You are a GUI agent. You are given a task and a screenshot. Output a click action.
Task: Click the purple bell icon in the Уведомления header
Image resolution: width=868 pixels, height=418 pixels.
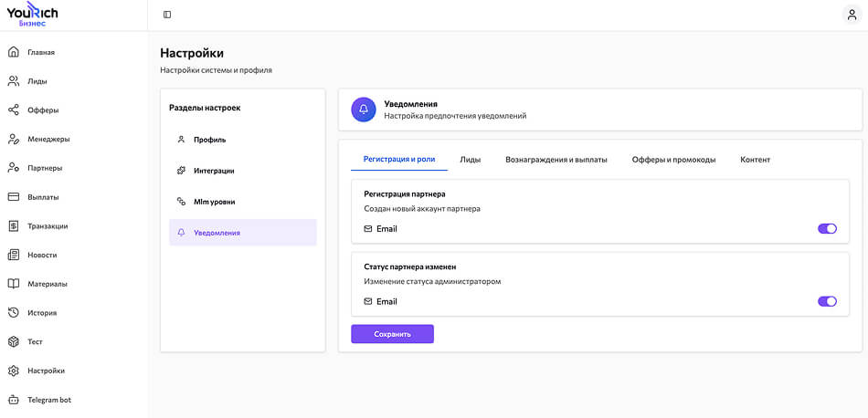click(x=364, y=110)
